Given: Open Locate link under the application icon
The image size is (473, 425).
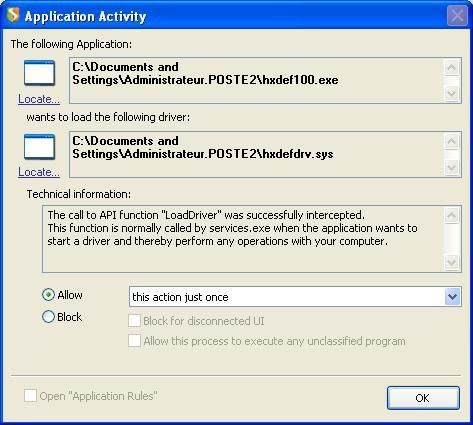Looking at the screenshot, I should 39,99.
